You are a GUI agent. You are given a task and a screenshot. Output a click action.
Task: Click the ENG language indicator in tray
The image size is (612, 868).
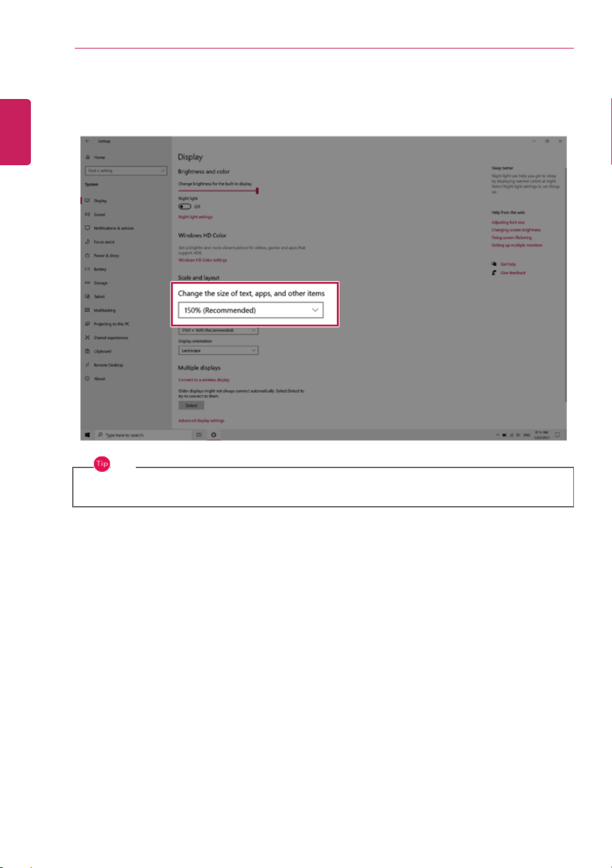coord(527,435)
